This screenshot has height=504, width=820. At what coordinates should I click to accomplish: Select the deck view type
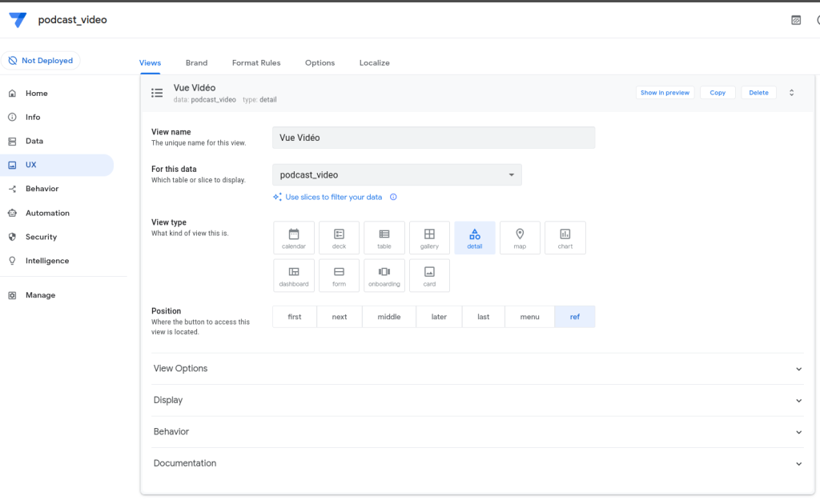tap(339, 238)
